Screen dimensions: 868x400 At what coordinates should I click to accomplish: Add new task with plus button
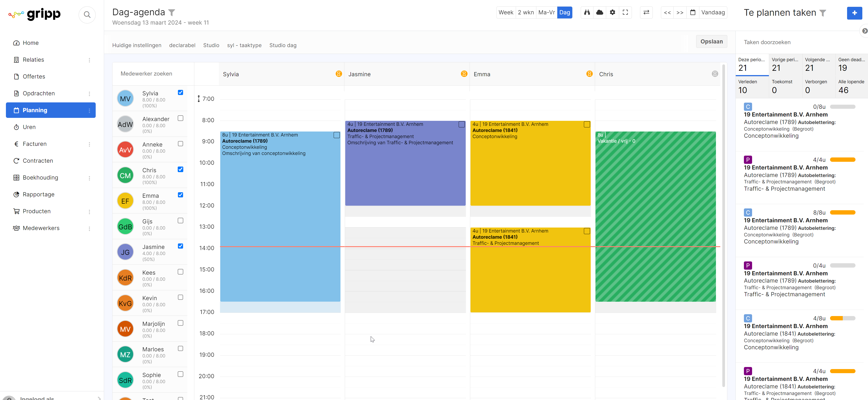(855, 13)
